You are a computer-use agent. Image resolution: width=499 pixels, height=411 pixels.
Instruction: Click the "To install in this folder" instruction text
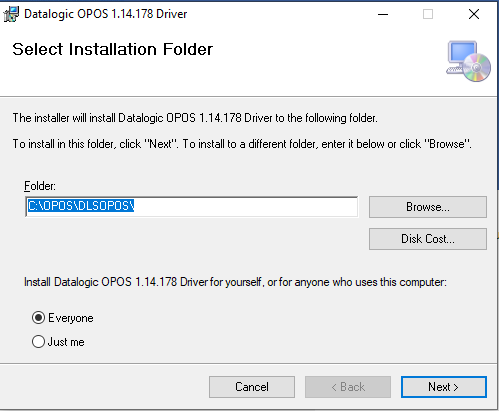pyautogui.click(x=242, y=144)
